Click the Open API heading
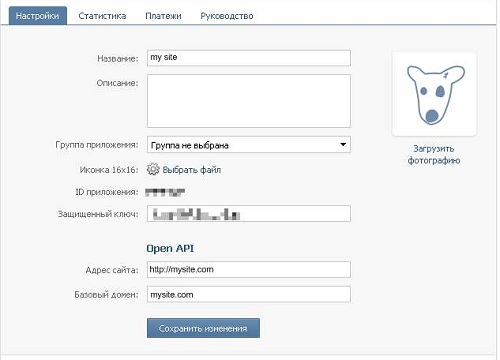The image size is (500, 360). click(170, 248)
